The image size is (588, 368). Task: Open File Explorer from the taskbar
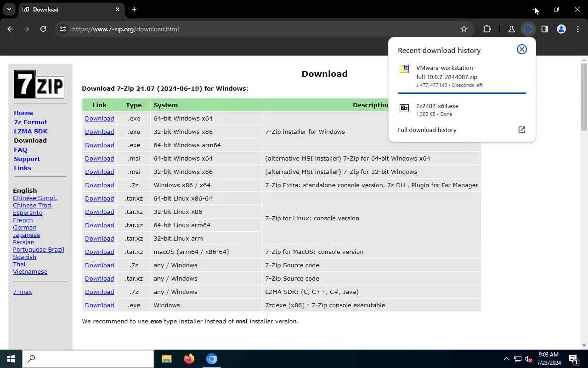tap(167, 359)
